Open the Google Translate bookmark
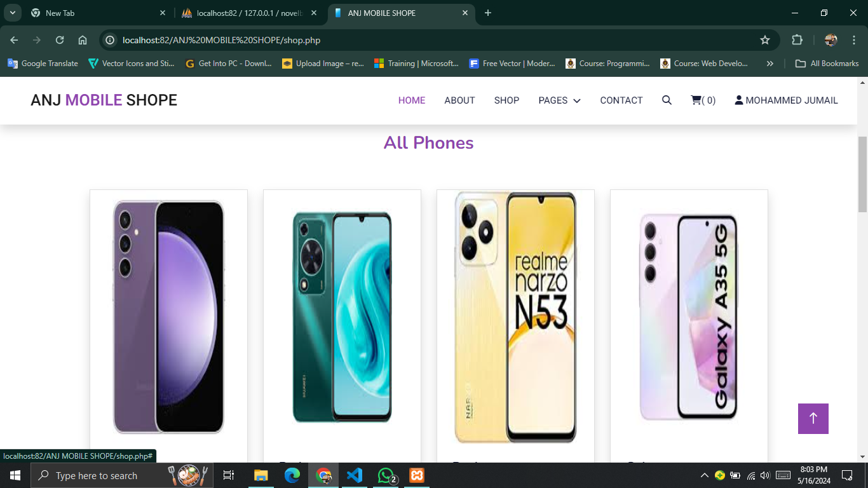868x488 pixels. tap(43, 64)
